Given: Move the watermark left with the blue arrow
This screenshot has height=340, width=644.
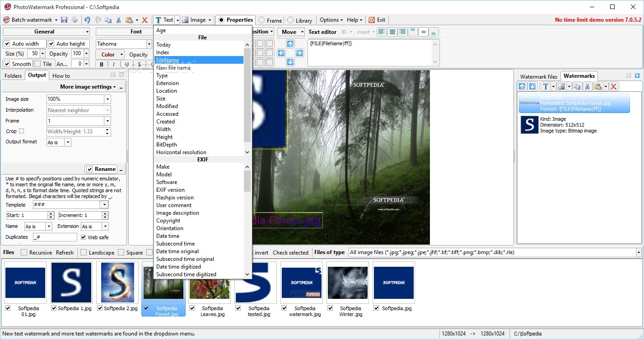Looking at the screenshot, I should (x=281, y=53).
